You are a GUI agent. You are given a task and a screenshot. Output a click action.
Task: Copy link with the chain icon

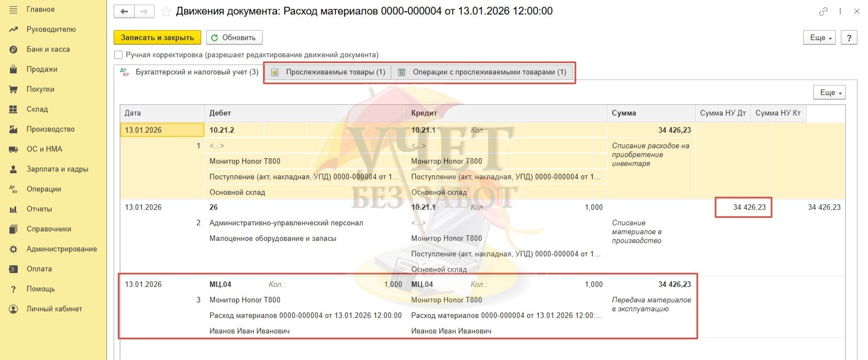click(x=823, y=12)
